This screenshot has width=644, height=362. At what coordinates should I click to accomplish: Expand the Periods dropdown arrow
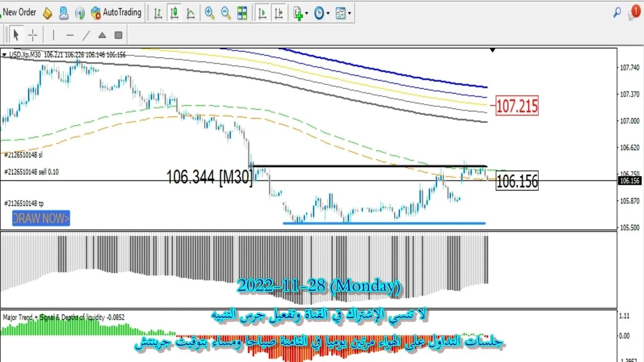[328, 14]
